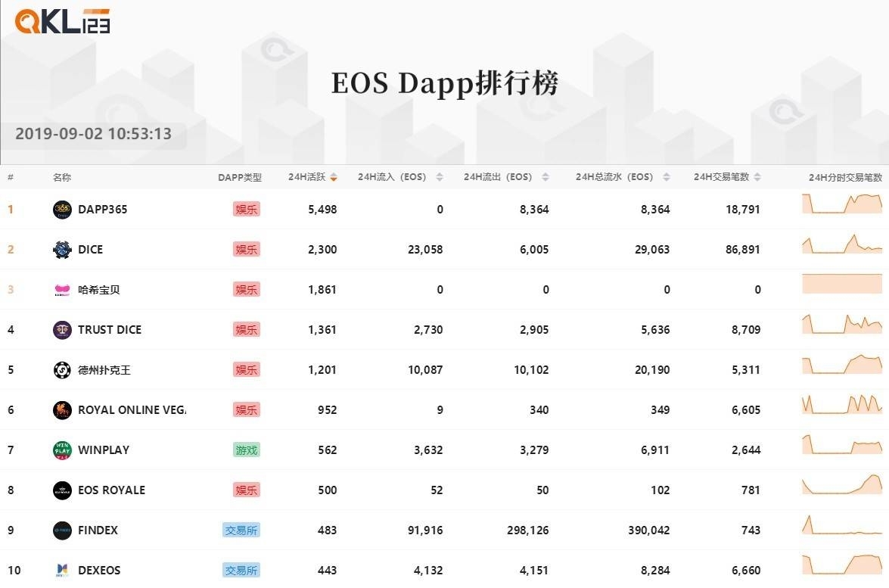Sort by 24H交易笔数 column arrow
This screenshot has height=588, width=889.
click(x=757, y=178)
